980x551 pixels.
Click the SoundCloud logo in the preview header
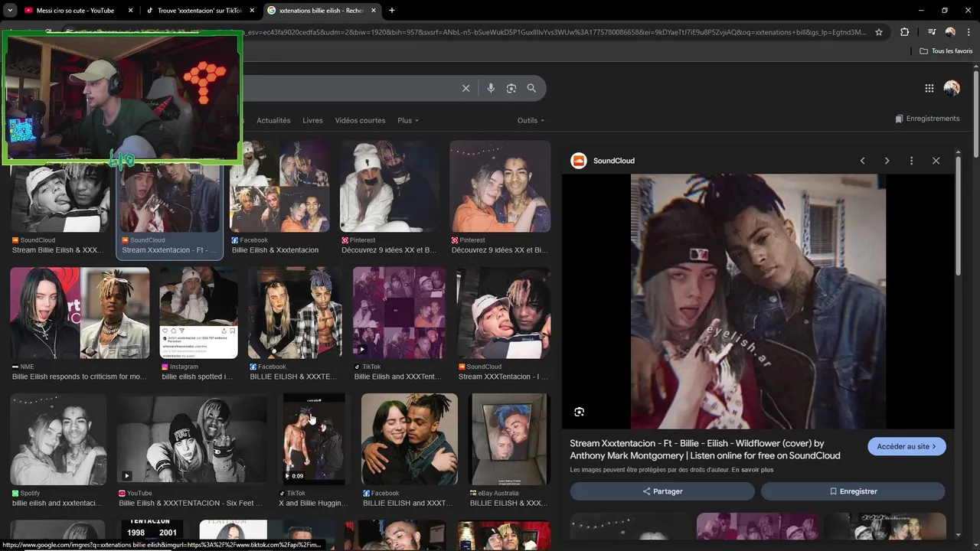click(x=579, y=161)
